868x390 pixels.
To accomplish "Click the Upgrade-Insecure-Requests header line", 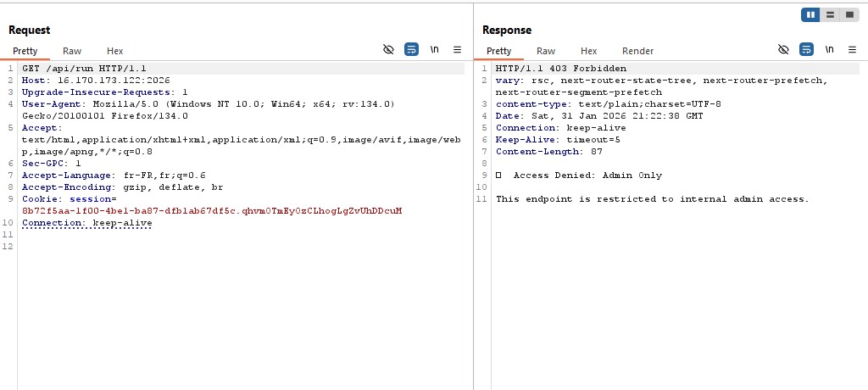I will 104,92.
